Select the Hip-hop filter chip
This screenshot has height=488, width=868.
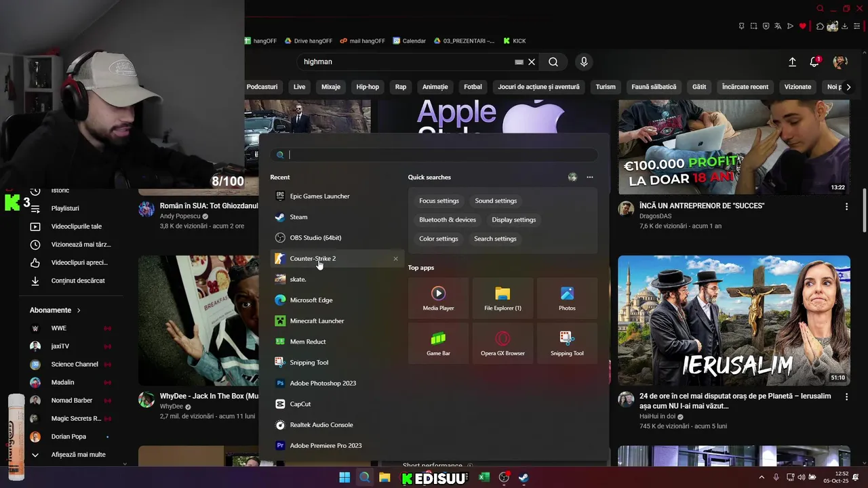[x=368, y=87]
